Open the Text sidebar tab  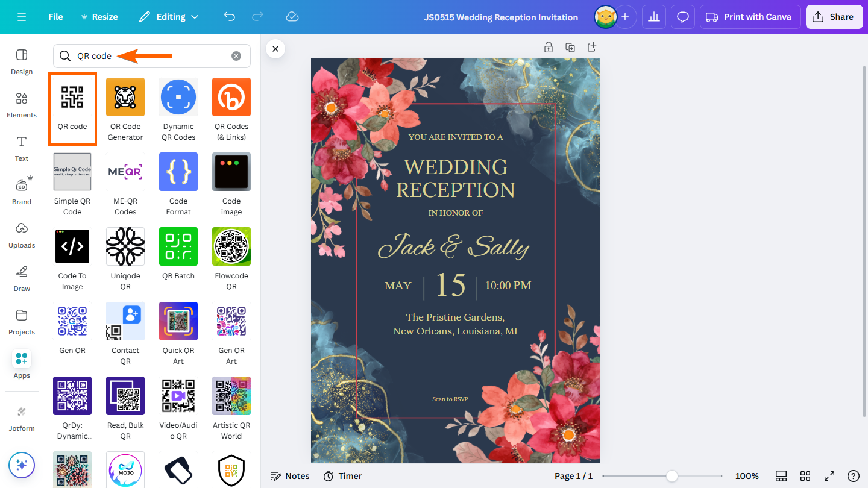[22, 148]
